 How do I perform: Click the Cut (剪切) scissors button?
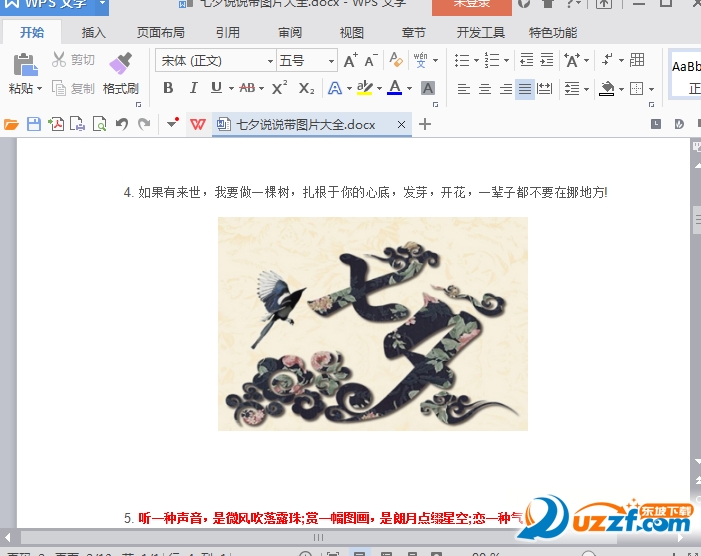pyautogui.click(x=73, y=59)
